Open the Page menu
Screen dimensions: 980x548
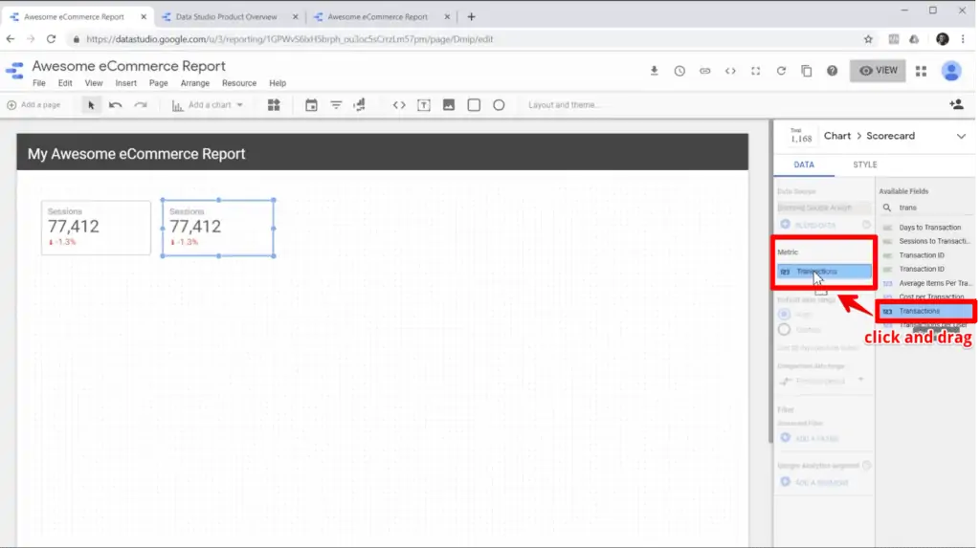coord(158,83)
